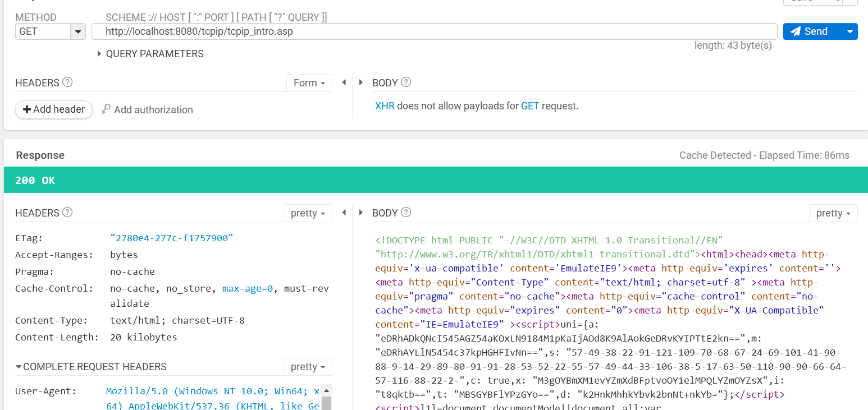Click the request HEADERS help icon
This screenshot has width=868, height=410.
point(67,82)
